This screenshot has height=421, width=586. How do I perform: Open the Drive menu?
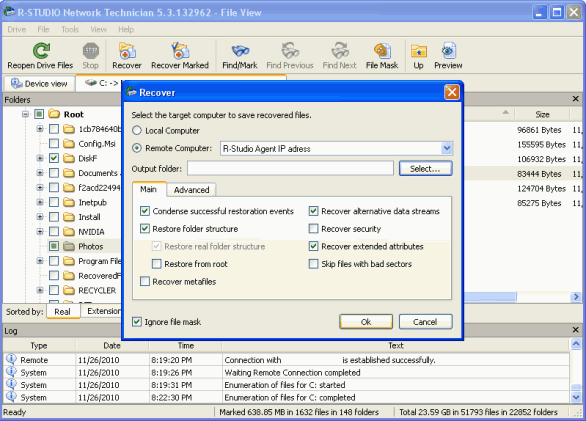tap(17, 29)
